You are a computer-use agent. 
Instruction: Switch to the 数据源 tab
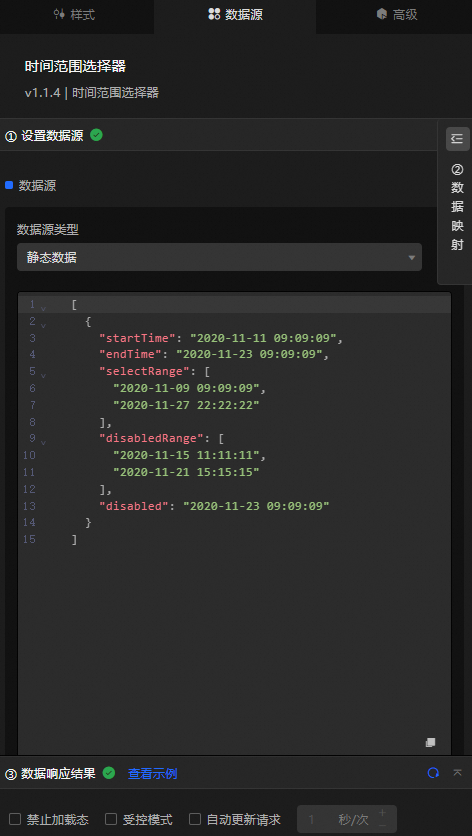pos(235,15)
